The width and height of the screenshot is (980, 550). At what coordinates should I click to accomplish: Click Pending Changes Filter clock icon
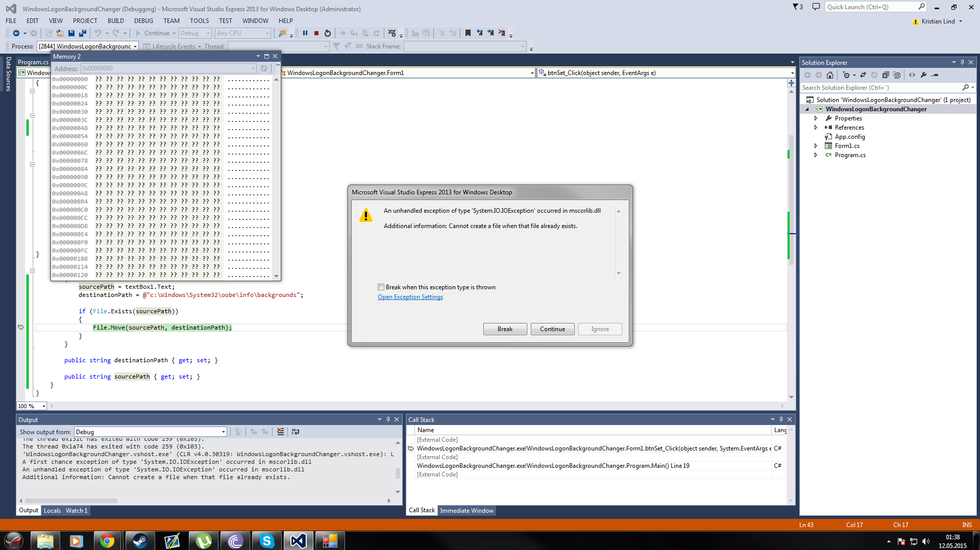click(x=846, y=75)
